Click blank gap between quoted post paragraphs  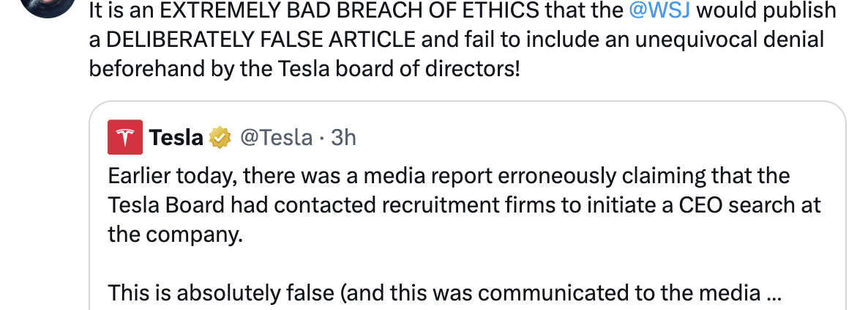pos(439,264)
